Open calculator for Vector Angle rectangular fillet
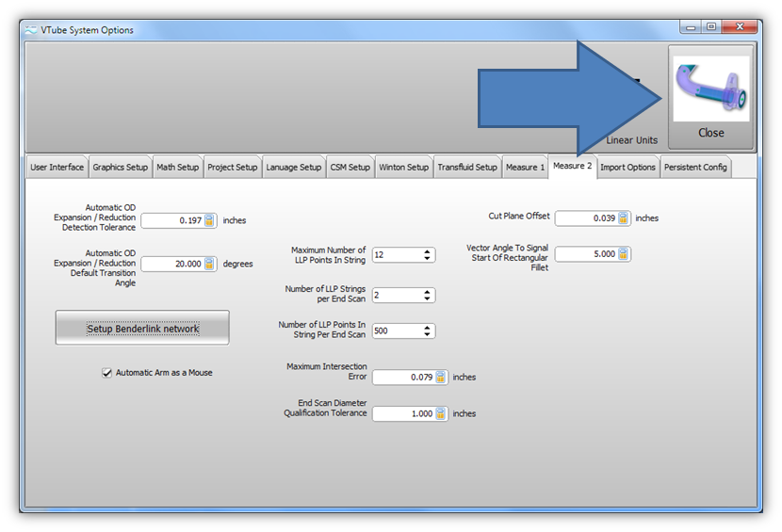The width and height of the screenshot is (782, 532). coord(624,254)
